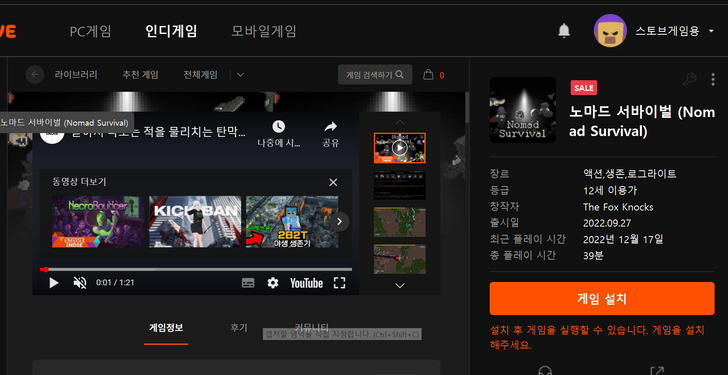This screenshot has height=375, width=728.
Task: Open the shopping bag cart icon
Action: (x=428, y=75)
